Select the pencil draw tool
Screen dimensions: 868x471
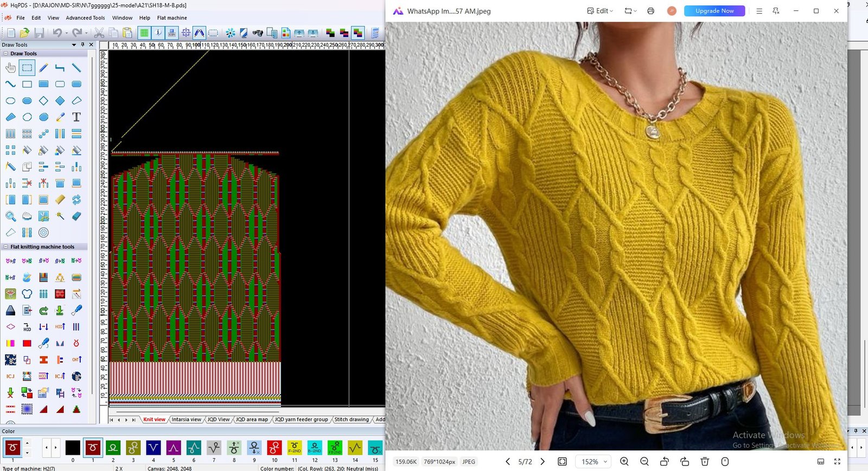click(43, 68)
